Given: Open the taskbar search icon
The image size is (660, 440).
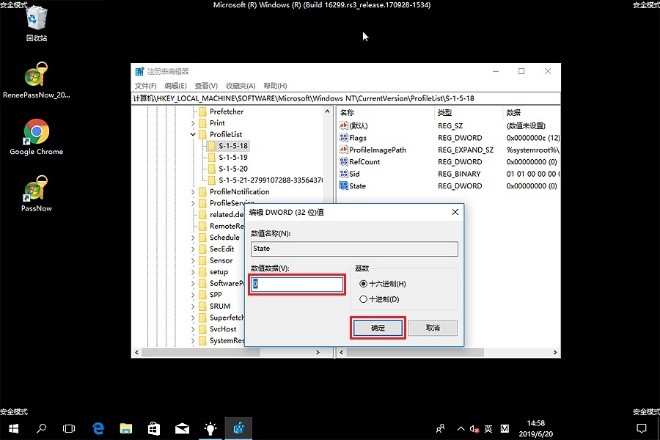Looking at the screenshot, I should (x=41, y=429).
